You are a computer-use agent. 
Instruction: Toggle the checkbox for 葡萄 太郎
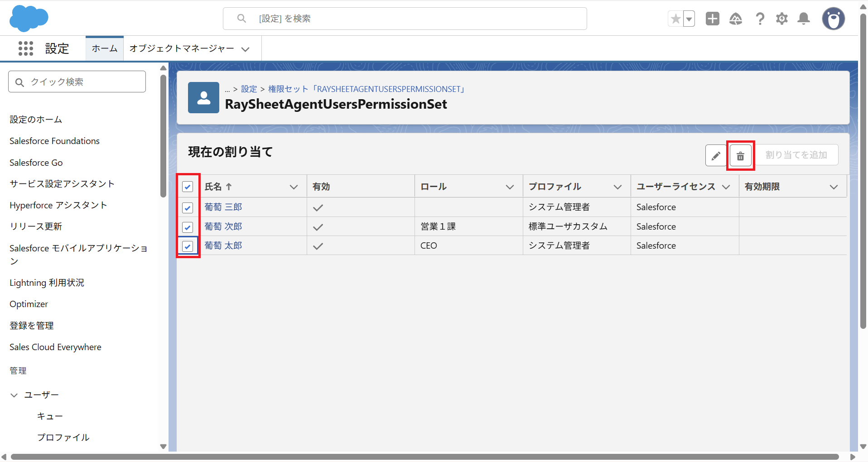pyautogui.click(x=188, y=246)
